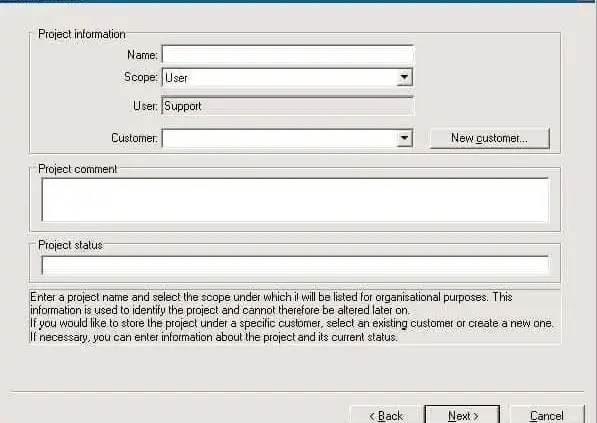
Task: Click the Scope label
Action: [141, 77]
